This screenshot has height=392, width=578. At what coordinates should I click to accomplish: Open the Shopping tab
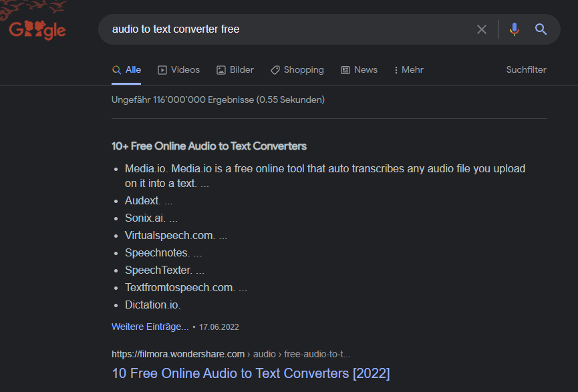click(x=297, y=70)
